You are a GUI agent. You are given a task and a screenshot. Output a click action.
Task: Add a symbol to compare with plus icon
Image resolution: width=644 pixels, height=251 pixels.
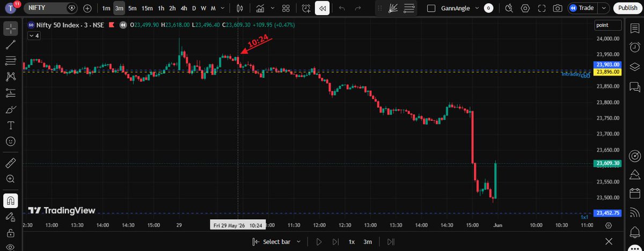[88, 8]
